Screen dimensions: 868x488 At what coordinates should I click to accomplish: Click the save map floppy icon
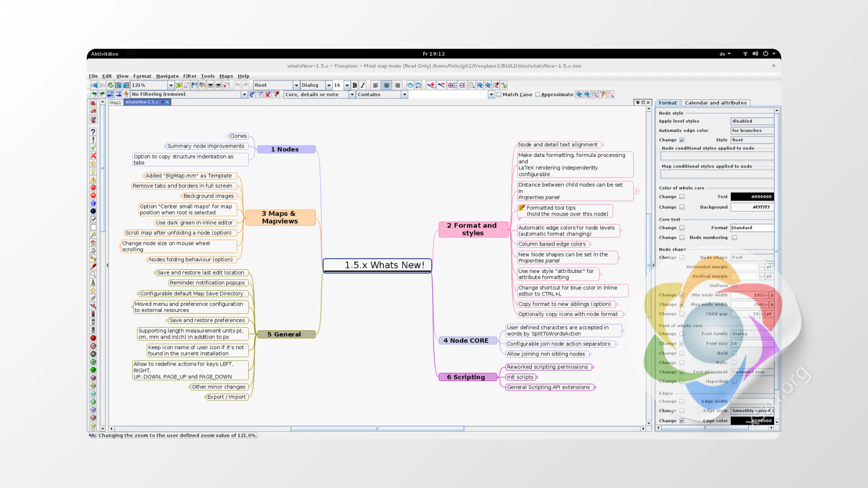194,85
